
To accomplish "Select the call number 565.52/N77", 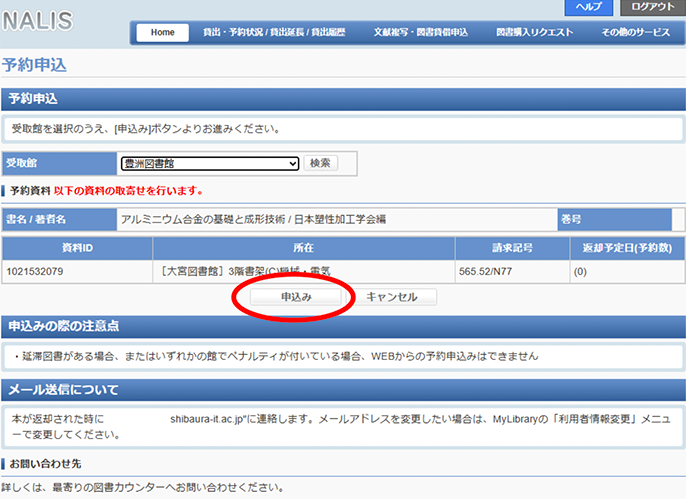I will point(488,271).
